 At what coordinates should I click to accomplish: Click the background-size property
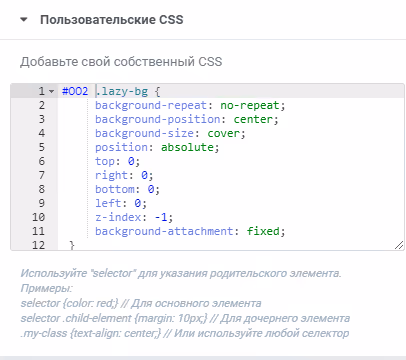[x=144, y=133]
